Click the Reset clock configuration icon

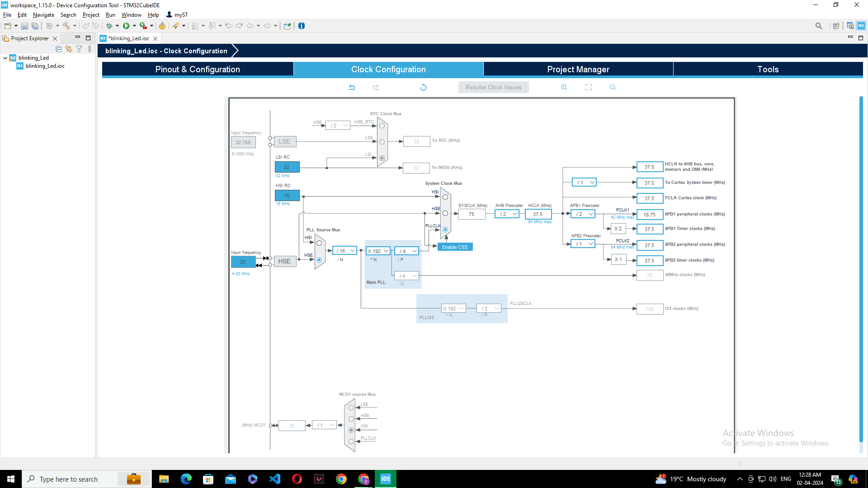[x=424, y=88]
